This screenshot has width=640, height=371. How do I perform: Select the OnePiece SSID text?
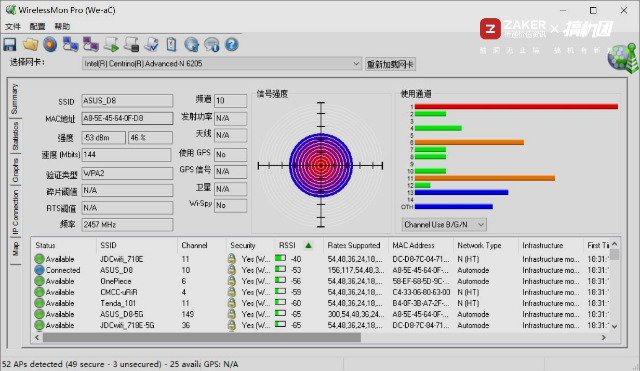pyautogui.click(x=116, y=281)
